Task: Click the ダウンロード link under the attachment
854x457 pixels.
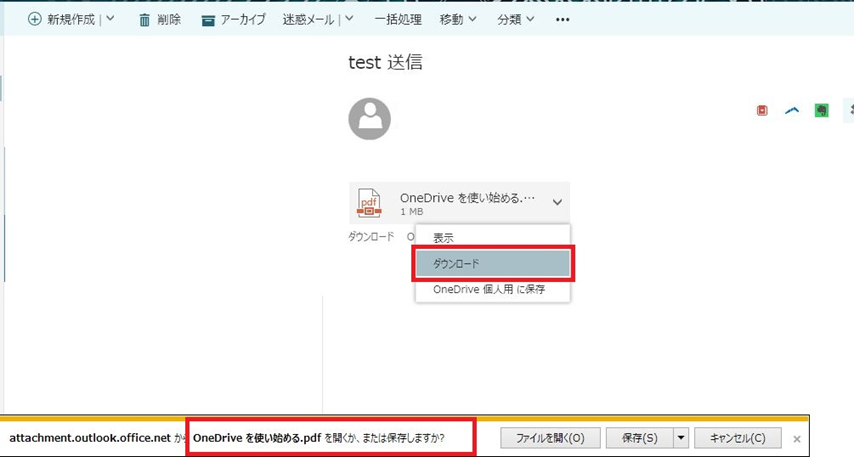Action: (x=371, y=237)
